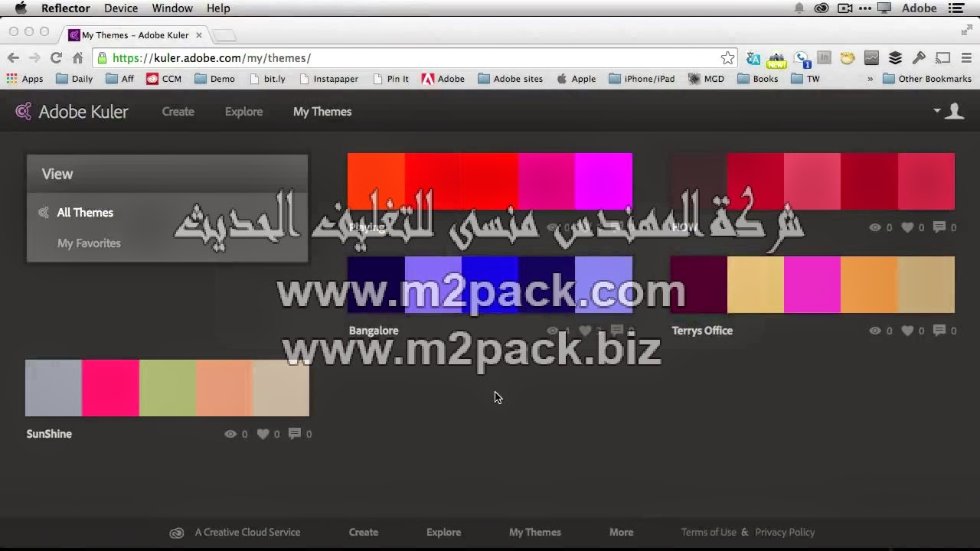Open the Device menu in the menu bar
Image resolution: width=980 pixels, height=551 pixels.
[x=121, y=8]
